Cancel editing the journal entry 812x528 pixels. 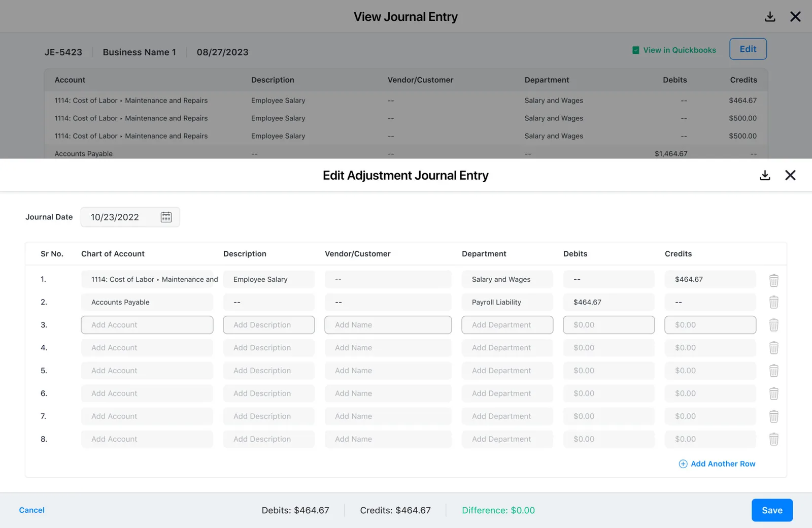32,510
